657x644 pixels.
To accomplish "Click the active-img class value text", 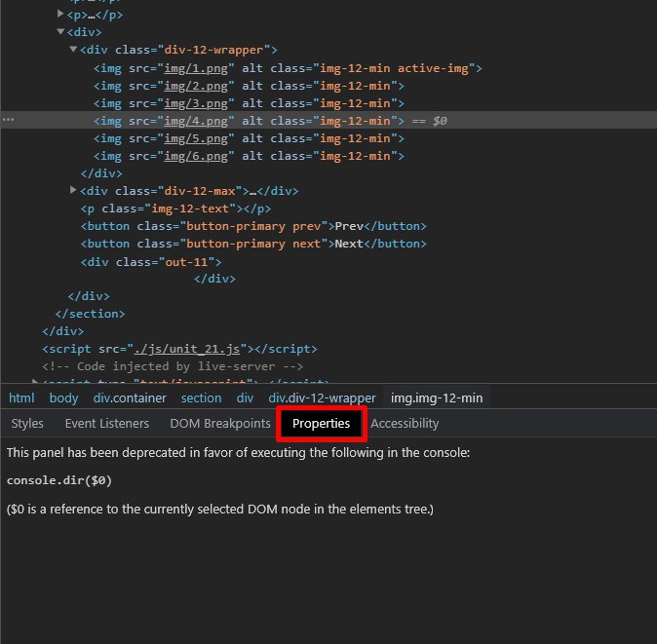I will click(433, 68).
